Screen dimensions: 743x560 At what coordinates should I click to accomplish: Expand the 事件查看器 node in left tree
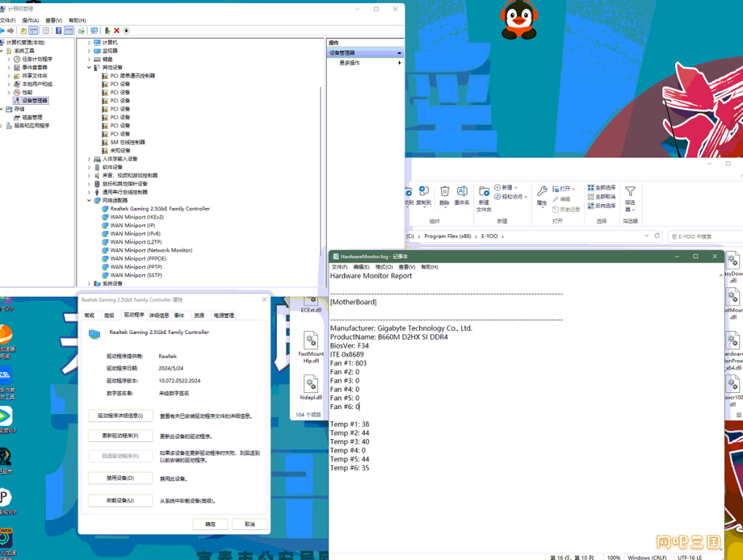pyautogui.click(x=9, y=68)
